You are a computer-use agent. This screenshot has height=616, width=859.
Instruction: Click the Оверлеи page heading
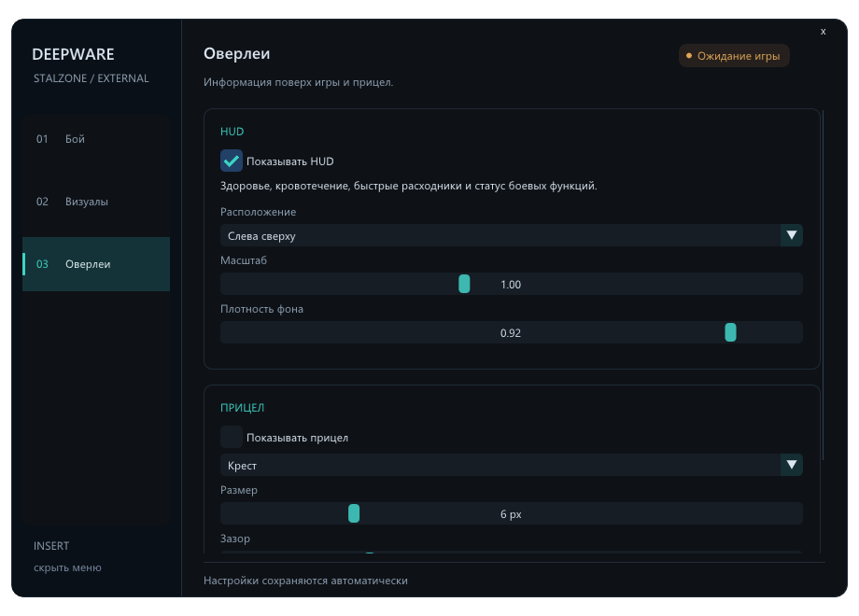tap(236, 53)
